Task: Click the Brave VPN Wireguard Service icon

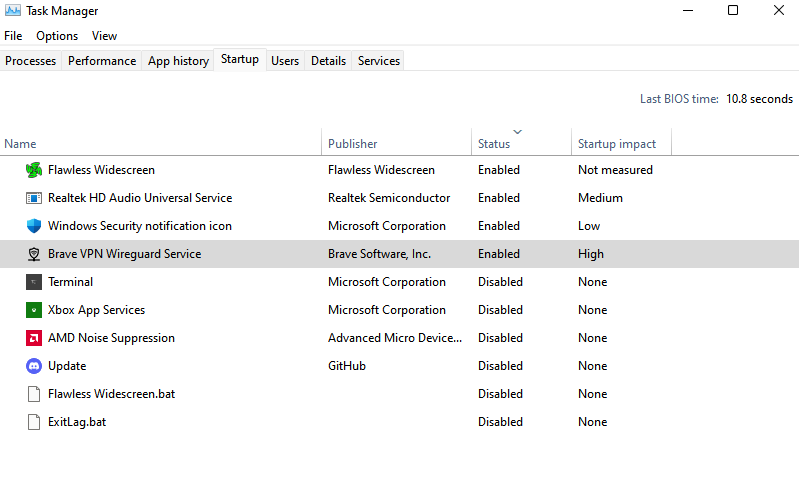Action: pos(34,254)
